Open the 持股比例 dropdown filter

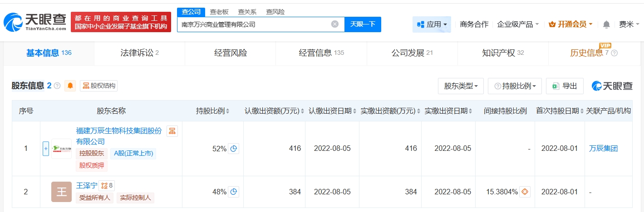515,86
